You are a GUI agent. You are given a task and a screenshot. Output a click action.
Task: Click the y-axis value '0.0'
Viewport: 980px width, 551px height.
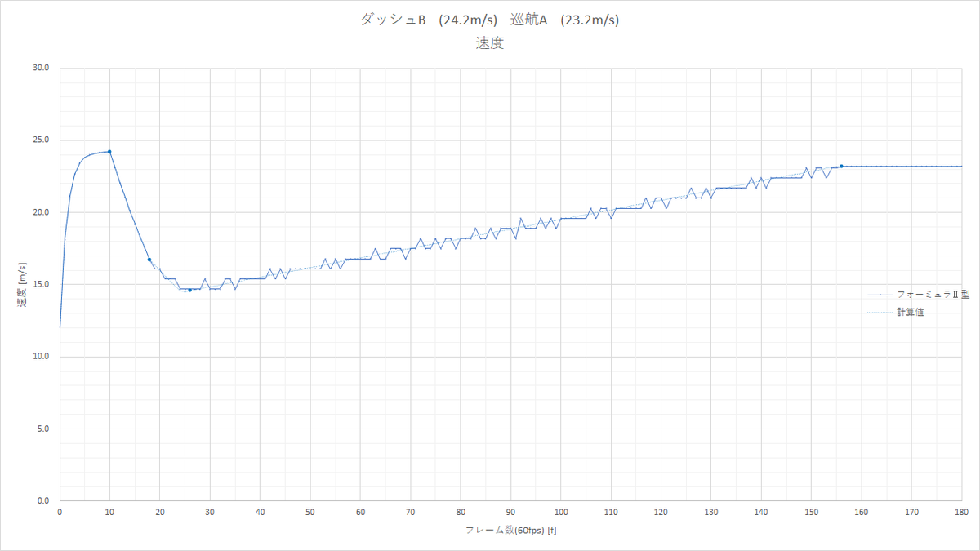pos(43,501)
